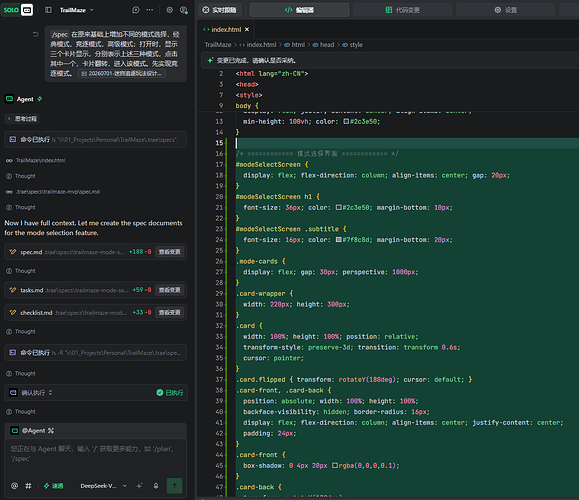Click the #2c3e50 color swatch on line 13
The image size is (579, 500).
click(x=346, y=121)
